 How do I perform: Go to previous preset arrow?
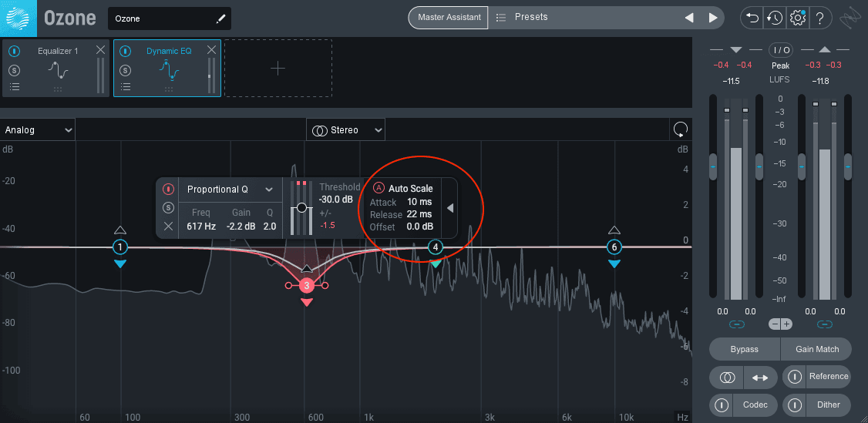tap(689, 18)
